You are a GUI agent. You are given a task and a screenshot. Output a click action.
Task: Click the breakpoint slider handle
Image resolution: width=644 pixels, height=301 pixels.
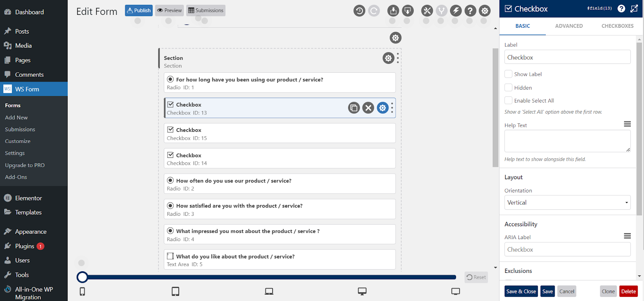(x=83, y=277)
